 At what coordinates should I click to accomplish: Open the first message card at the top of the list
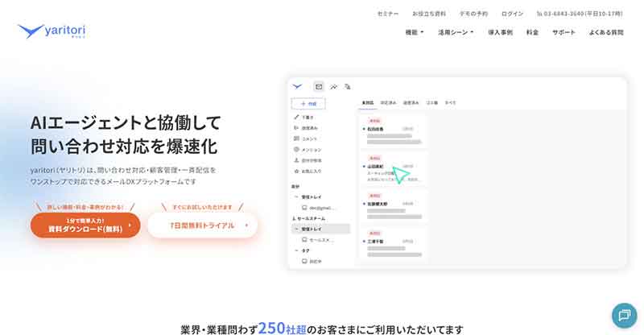(x=393, y=131)
